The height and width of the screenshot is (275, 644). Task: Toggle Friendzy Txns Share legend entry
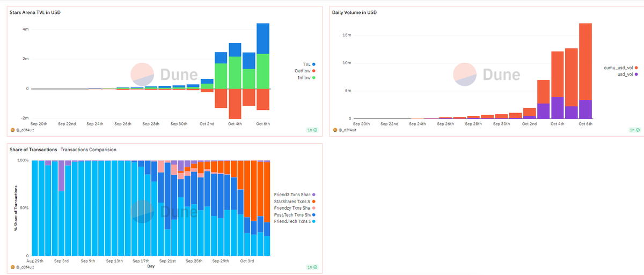pos(295,207)
